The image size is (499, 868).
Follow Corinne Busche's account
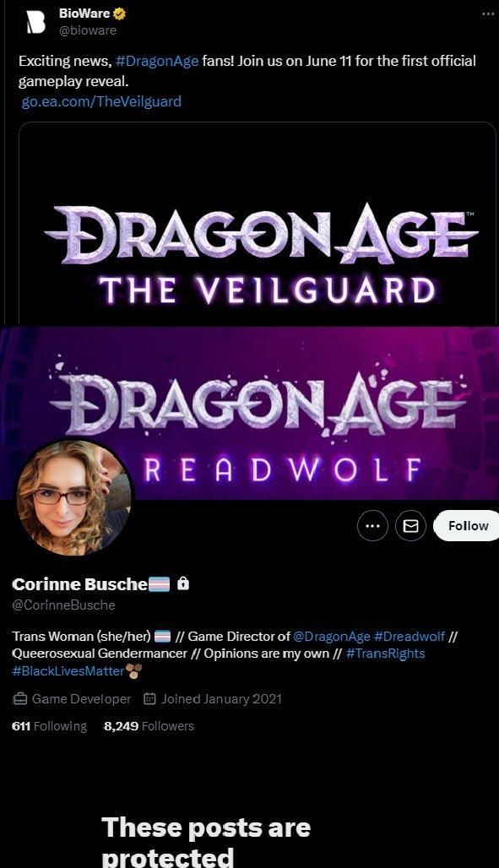point(466,526)
